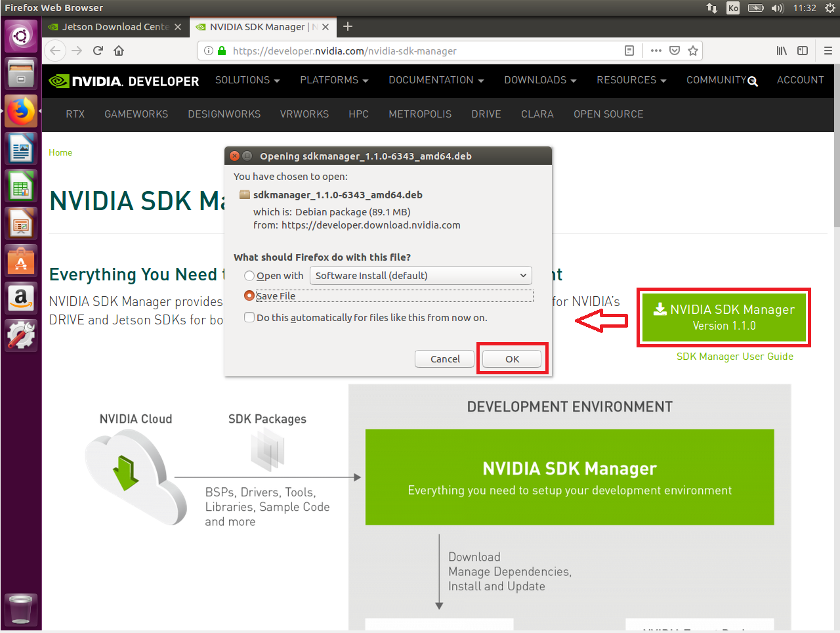
Task: Open VRWORKS nav item
Action: [x=304, y=114]
